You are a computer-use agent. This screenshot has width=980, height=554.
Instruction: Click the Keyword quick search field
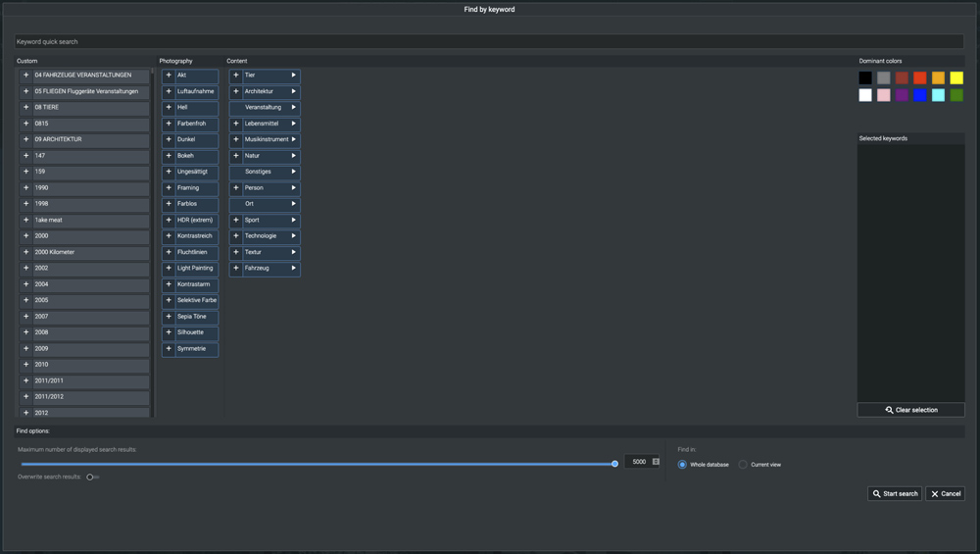click(x=488, y=42)
